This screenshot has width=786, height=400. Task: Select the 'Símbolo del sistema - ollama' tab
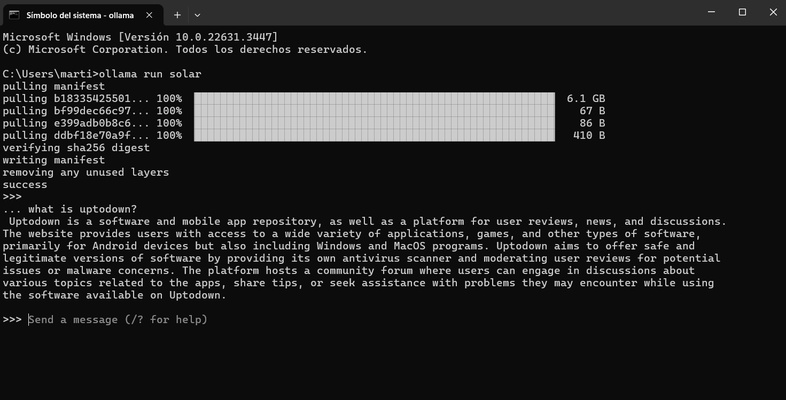point(80,15)
